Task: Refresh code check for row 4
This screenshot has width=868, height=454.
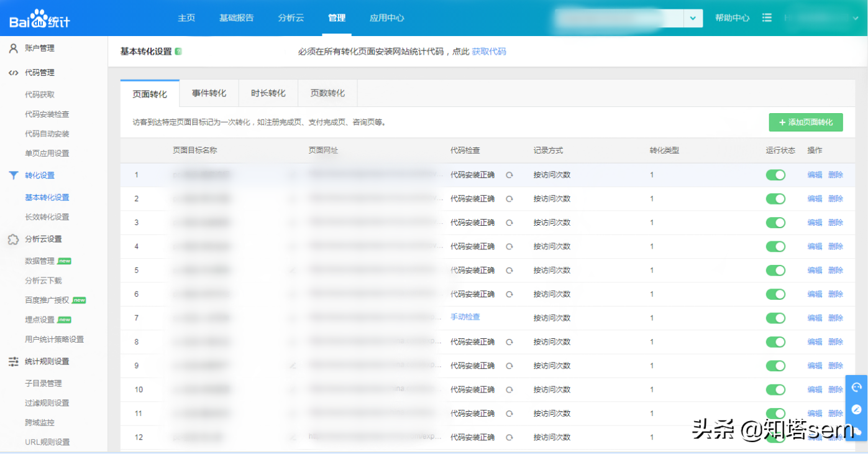Action: (x=509, y=247)
